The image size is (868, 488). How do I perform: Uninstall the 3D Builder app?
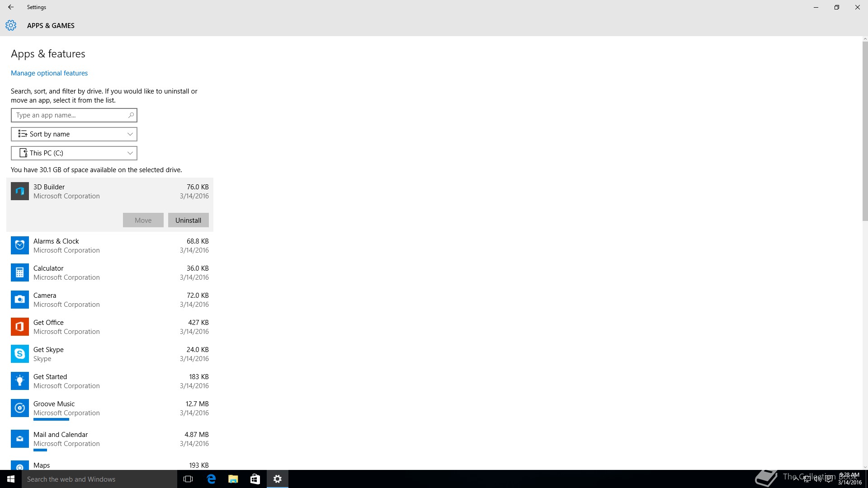pos(189,220)
